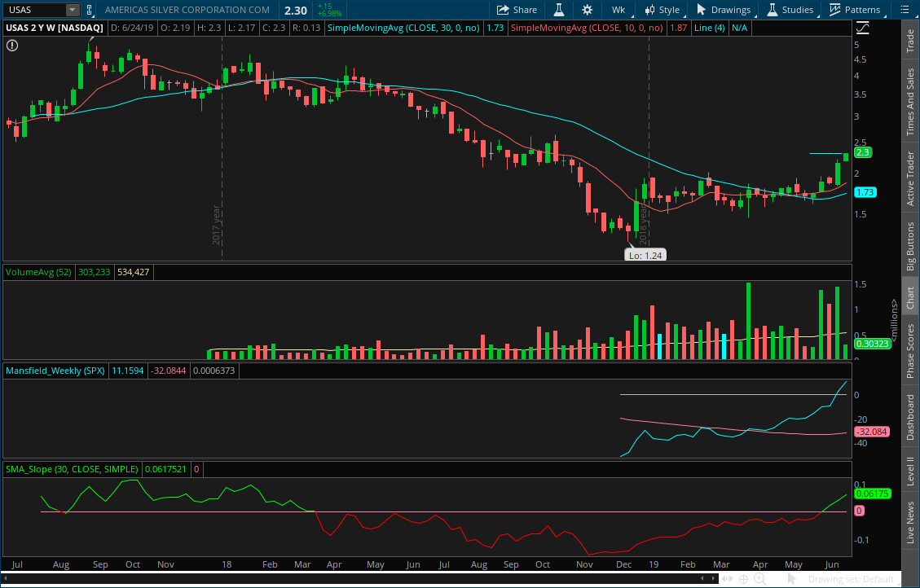Viewport: 920px width, 588px height.
Task: Switch to the Active Trader tab
Action: click(x=910, y=179)
